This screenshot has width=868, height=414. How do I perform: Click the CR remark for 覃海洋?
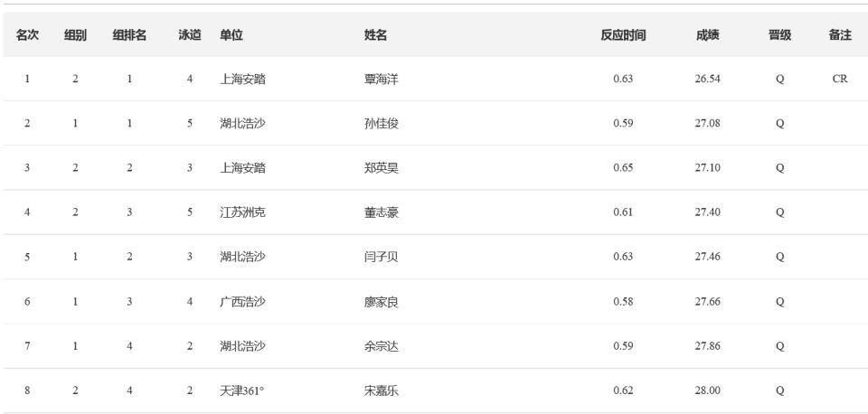tap(840, 79)
